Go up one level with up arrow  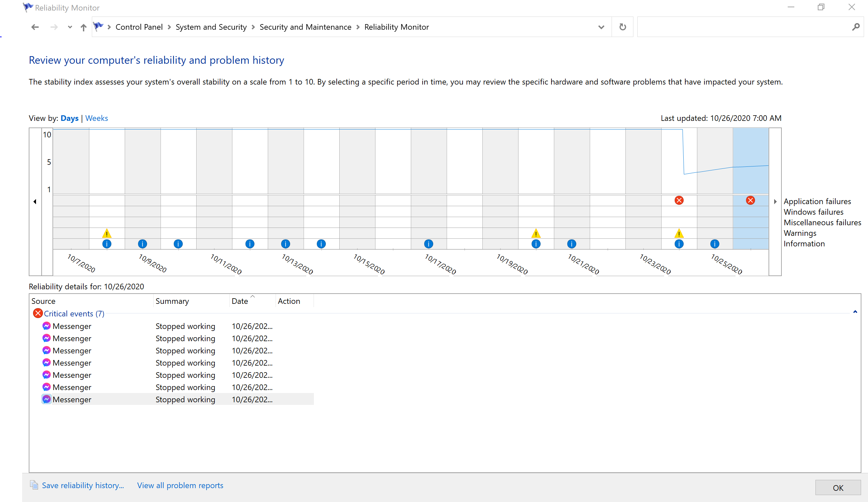click(83, 27)
